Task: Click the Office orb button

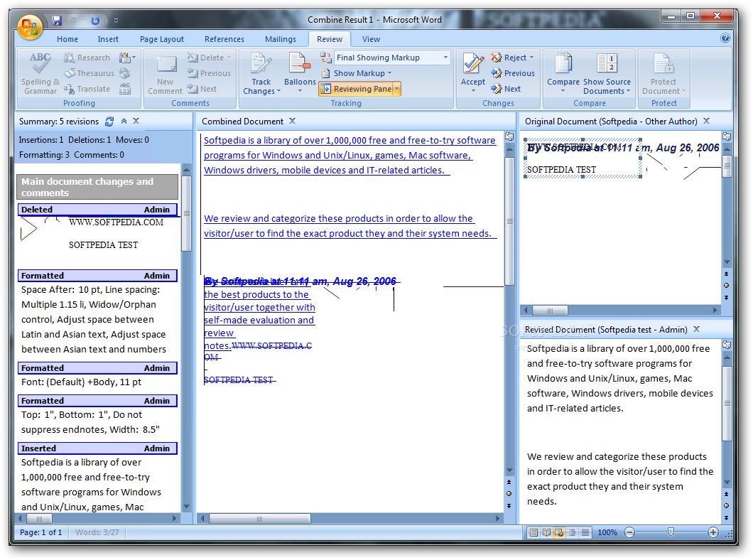Action: [x=30, y=28]
